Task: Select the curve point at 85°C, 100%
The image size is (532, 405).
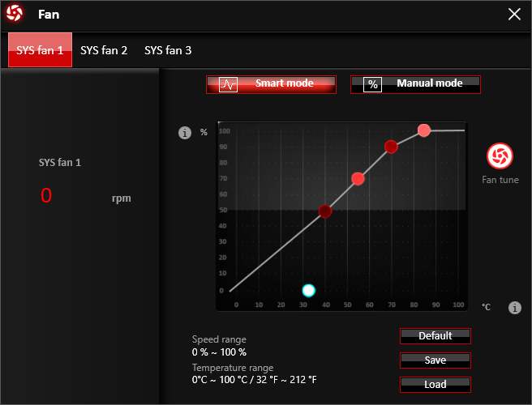Action: (424, 130)
